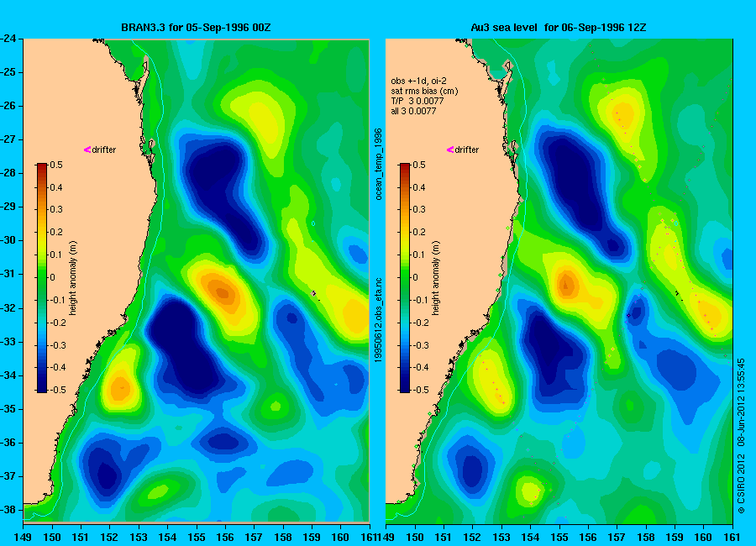Click the '160' longitude label under the Au3 map
This screenshot has width=756, height=546.
click(x=703, y=538)
